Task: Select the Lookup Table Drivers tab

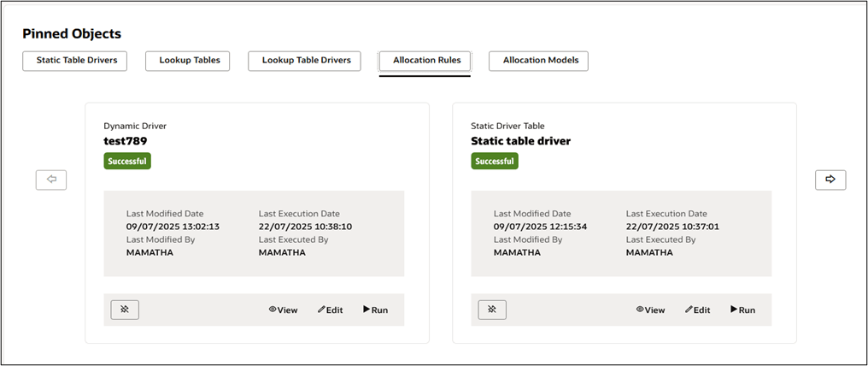Action: [x=304, y=61]
